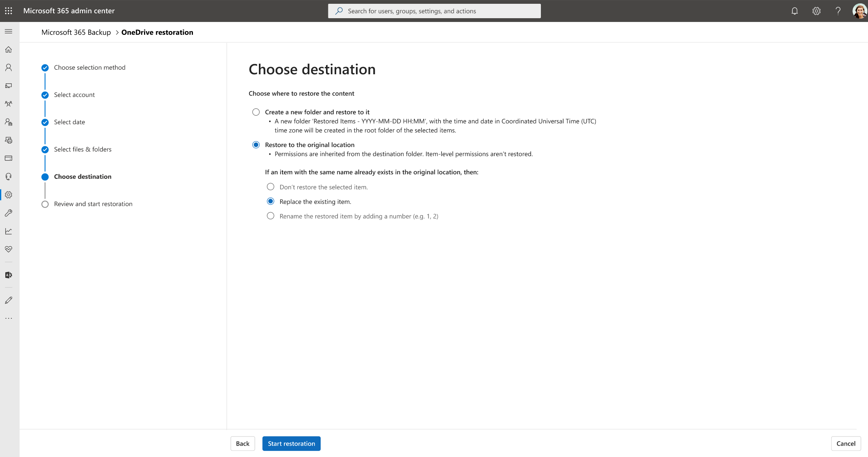Select Don't restore the selected item option
The image size is (868, 457).
pos(271,187)
